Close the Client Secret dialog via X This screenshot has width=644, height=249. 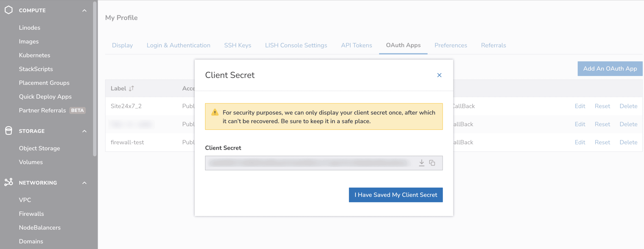pos(439,75)
